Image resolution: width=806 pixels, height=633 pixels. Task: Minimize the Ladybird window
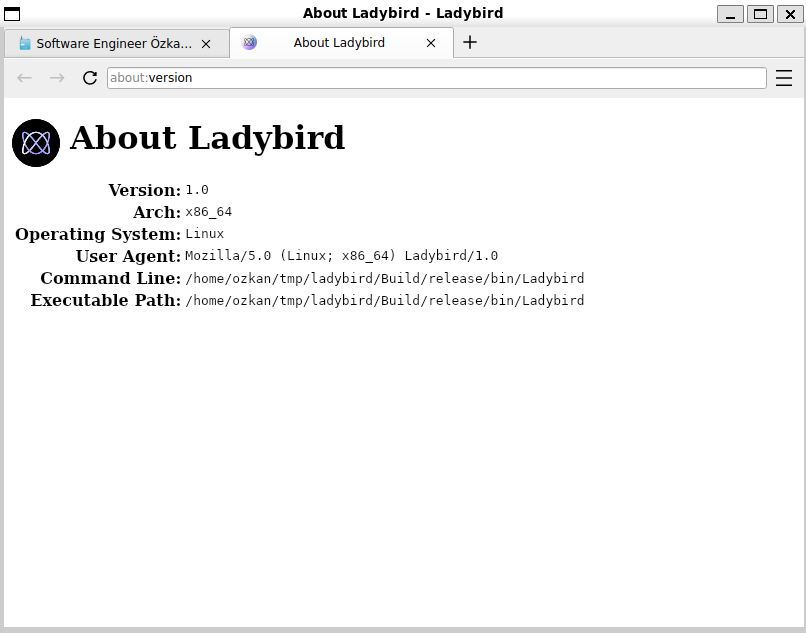[x=730, y=14]
